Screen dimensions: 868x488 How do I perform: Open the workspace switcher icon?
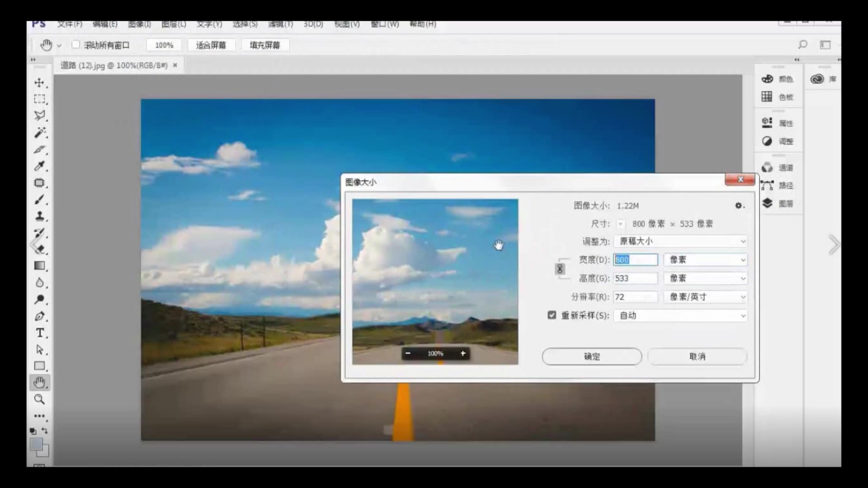(826, 45)
